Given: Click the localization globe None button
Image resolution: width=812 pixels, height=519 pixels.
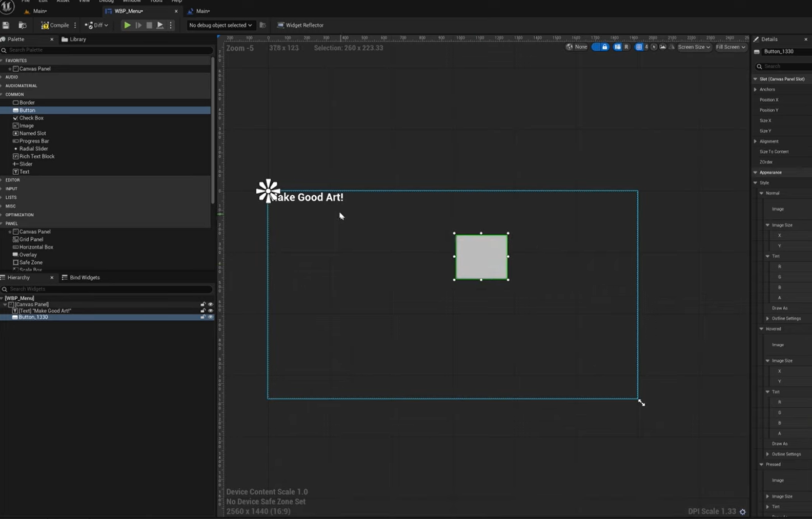Looking at the screenshot, I should coord(577,47).
